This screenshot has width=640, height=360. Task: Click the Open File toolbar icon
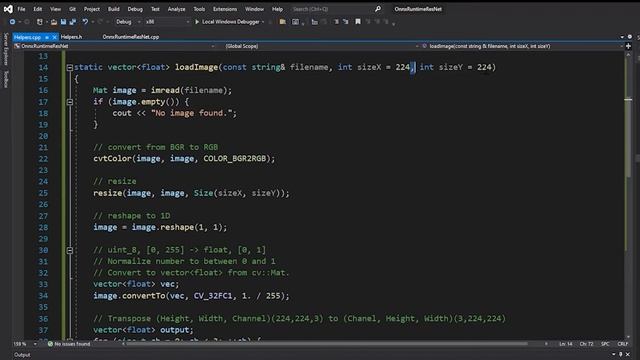pyautogui.click(x=54, y=22)
